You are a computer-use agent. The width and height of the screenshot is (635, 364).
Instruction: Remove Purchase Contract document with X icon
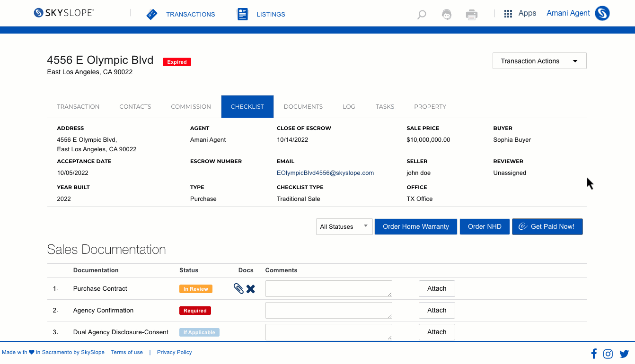pos(251,289)
